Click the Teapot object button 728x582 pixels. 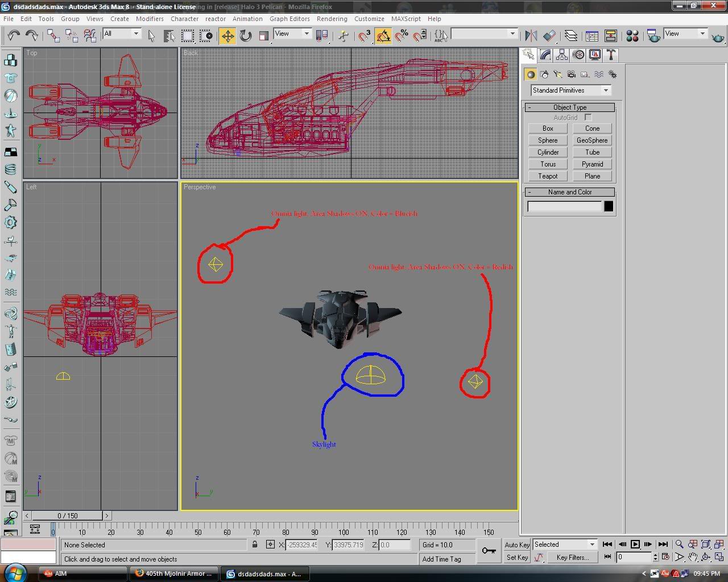[x=548, y=176]
